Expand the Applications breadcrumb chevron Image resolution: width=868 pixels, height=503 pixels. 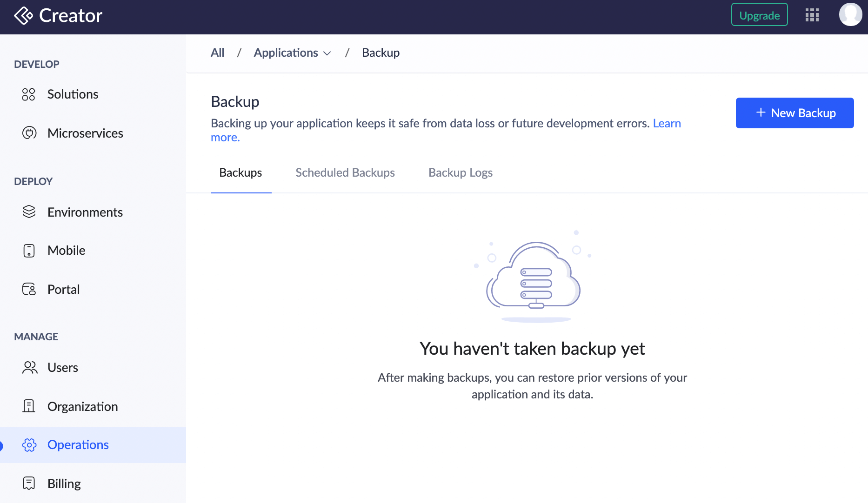(x=327, y=53)
